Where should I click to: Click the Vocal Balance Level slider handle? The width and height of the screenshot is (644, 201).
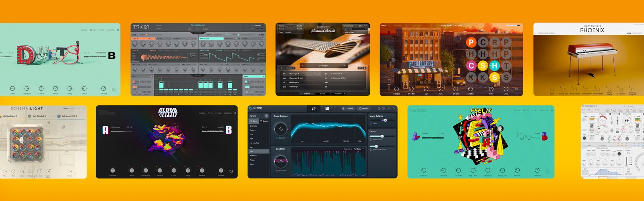point(385,120)
